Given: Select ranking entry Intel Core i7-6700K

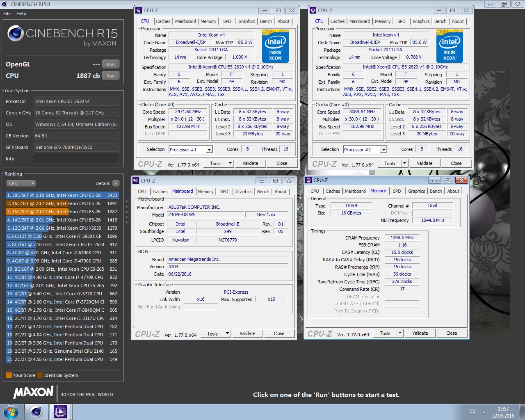Looking at the screenshot, I should click(x=63, y=253).
